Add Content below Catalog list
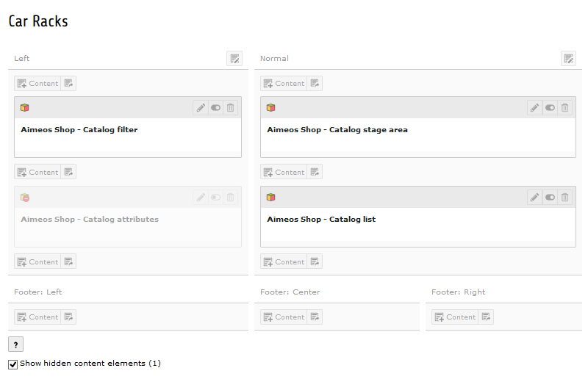Viewport: 588px width, 379px height. coord(284,261)
